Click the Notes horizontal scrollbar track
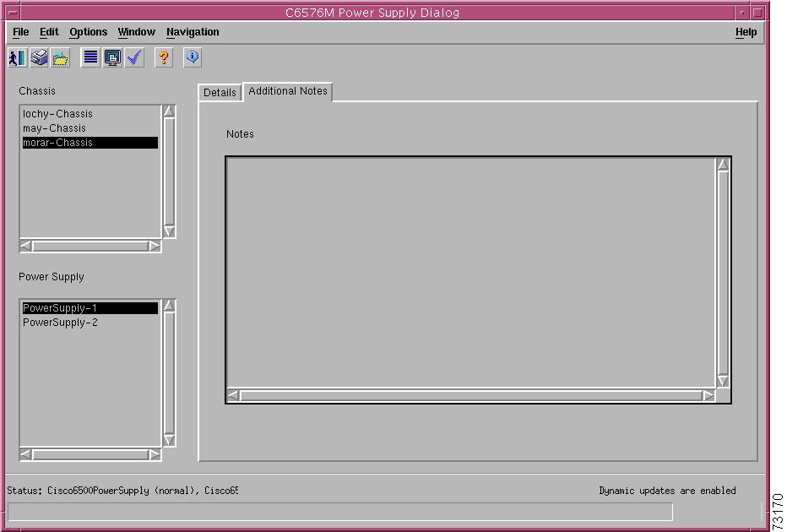787x532 pixels. (471, 395)
